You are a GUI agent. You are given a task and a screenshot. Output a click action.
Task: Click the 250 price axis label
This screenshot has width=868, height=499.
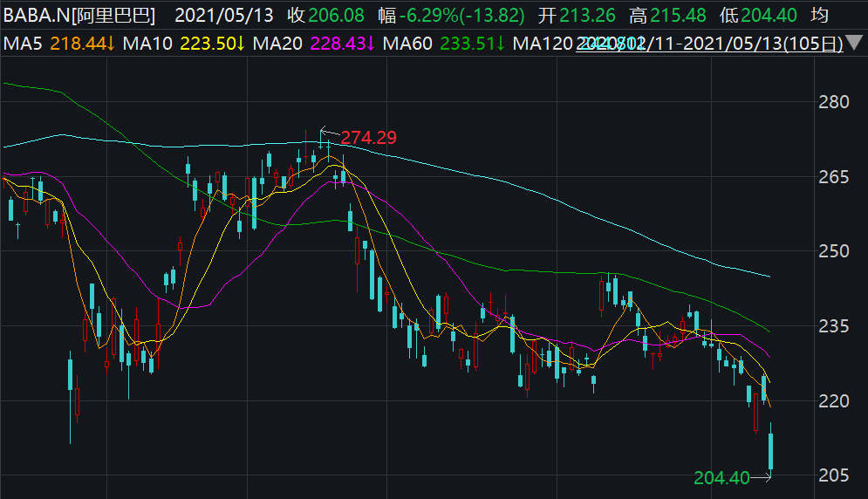pos(835,251)
